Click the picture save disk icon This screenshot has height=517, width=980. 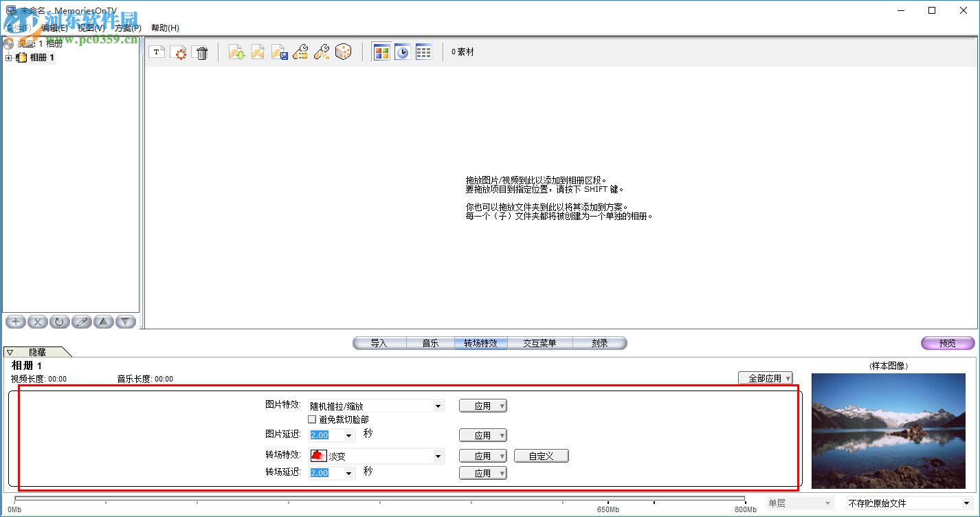click(x=279, y=52)
